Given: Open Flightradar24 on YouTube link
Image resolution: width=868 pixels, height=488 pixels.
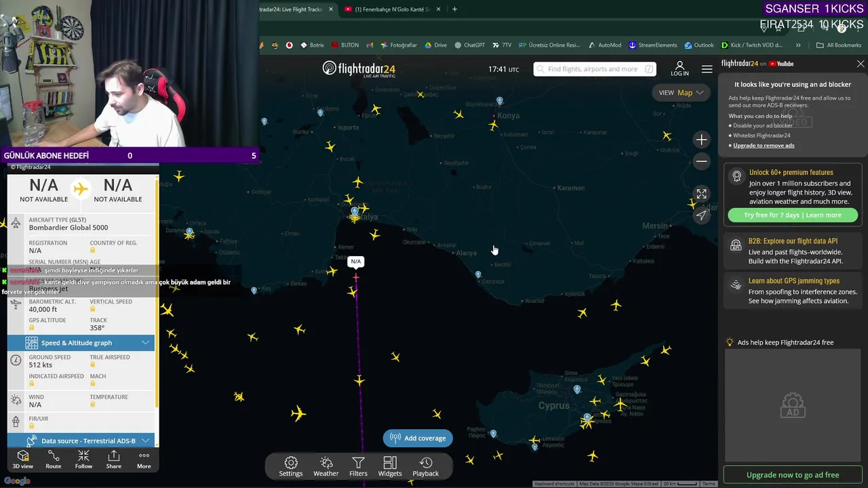Looking at the screenshot, I should pyautogui.click(x=757, y=64).
